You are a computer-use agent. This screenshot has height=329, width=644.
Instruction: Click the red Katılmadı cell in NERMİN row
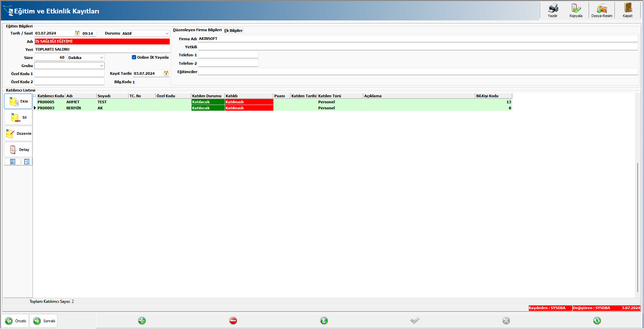coord(249,108)
